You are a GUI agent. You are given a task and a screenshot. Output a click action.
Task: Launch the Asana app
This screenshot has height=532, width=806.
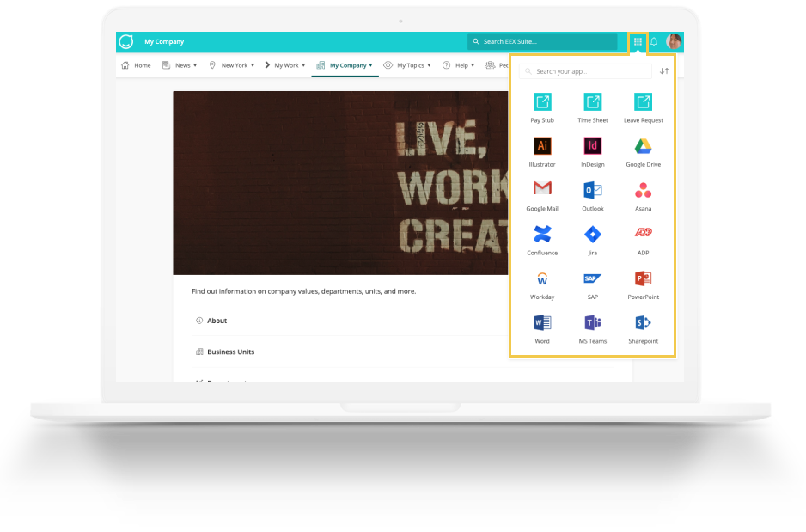643,190
